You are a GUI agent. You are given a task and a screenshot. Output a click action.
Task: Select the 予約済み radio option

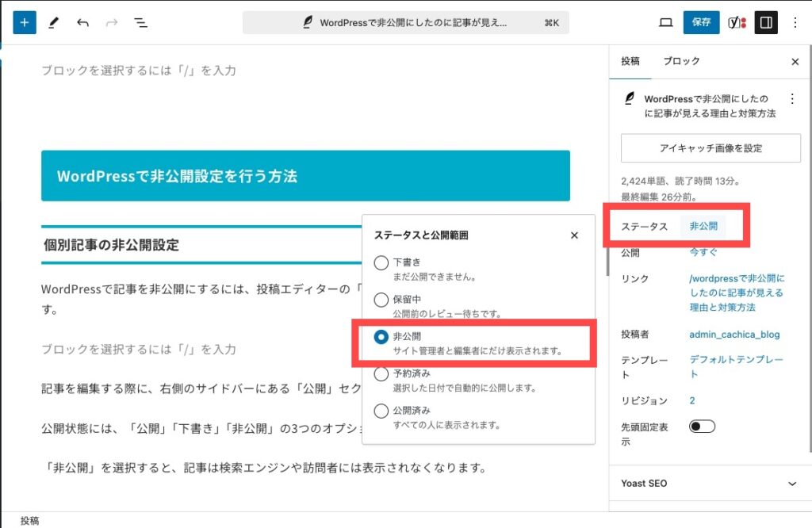click(381, 373)
